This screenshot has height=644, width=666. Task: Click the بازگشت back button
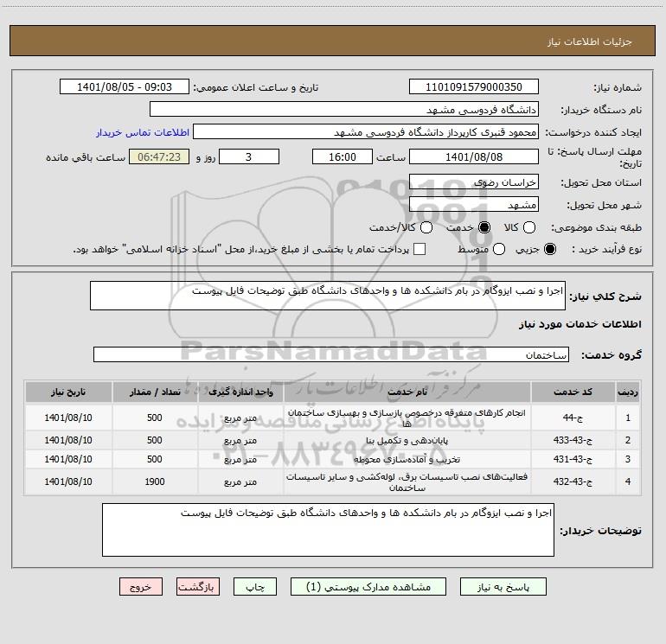coord(198,587)
